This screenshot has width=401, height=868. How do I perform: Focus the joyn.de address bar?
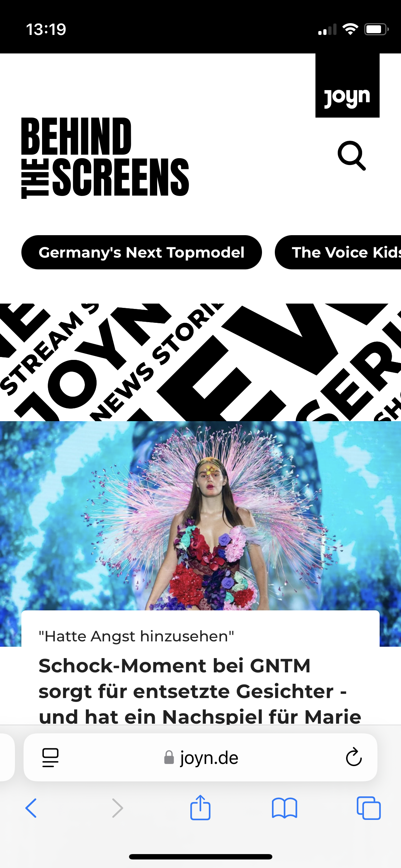point(200,758)
